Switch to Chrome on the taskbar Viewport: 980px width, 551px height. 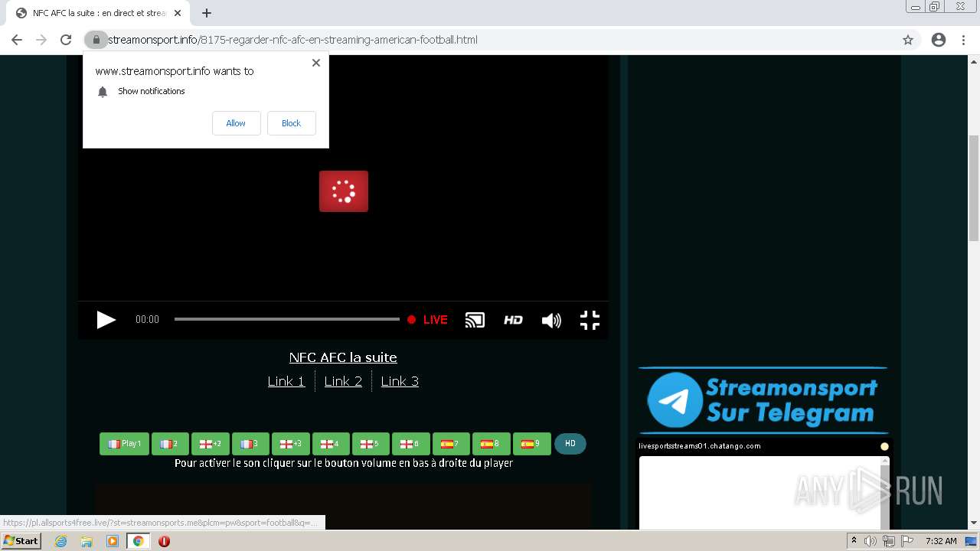(138, 541)
